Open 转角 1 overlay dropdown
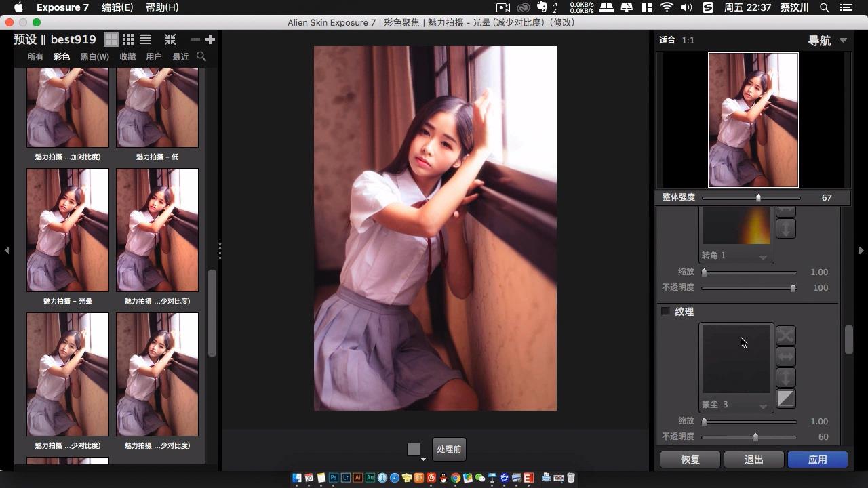 coord(763,258)
